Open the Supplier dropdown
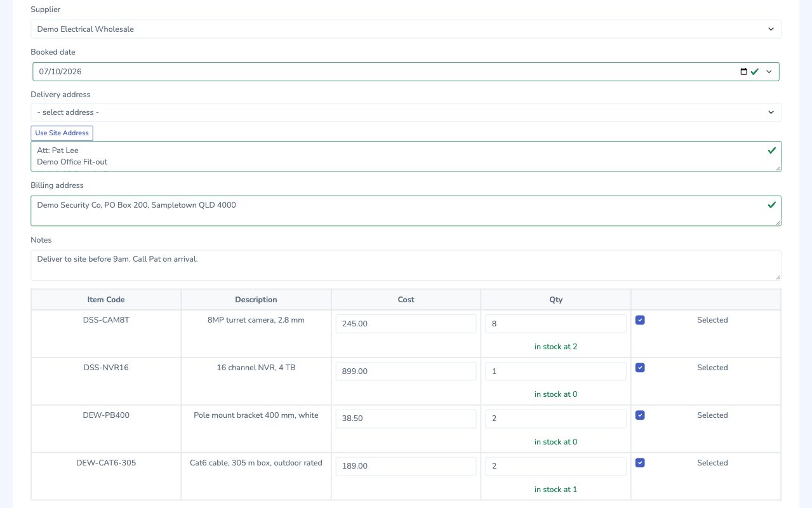 coord(406,29)
